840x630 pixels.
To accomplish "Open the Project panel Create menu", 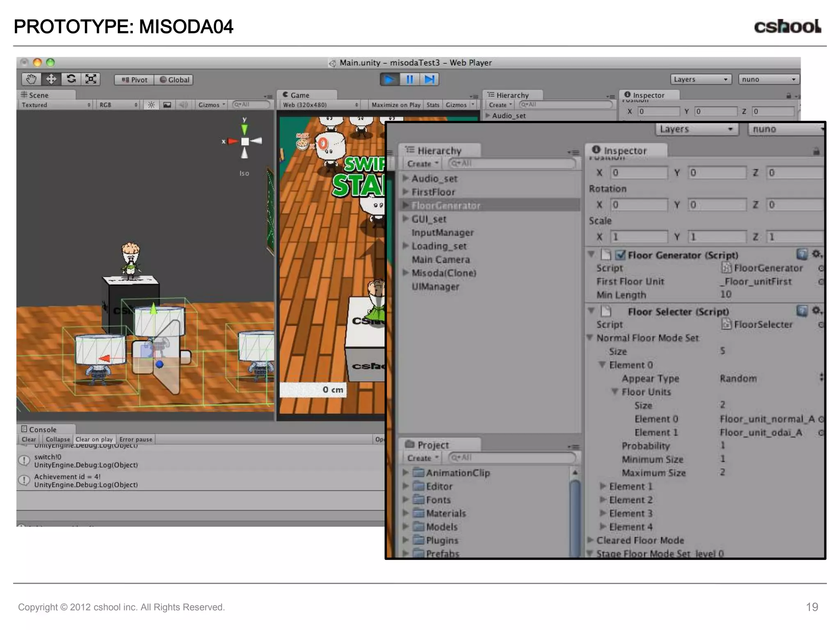I will point(422,458).
